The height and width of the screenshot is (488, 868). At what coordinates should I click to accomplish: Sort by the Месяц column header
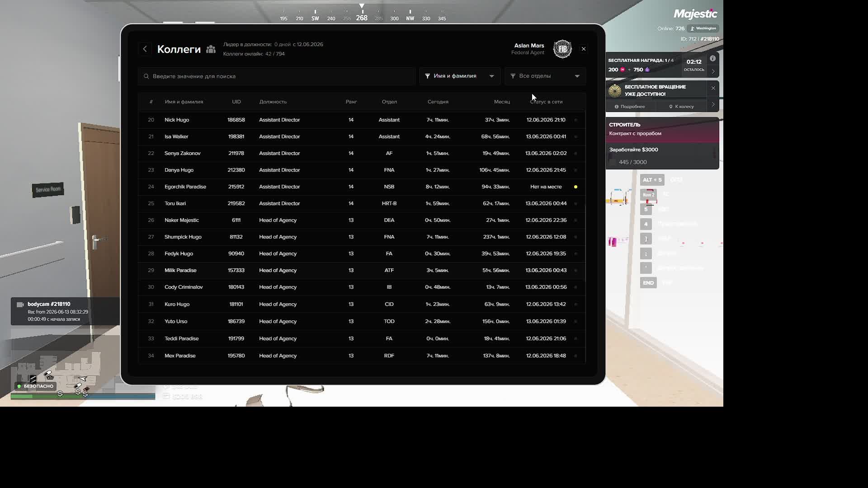click(x=502, y=102)
